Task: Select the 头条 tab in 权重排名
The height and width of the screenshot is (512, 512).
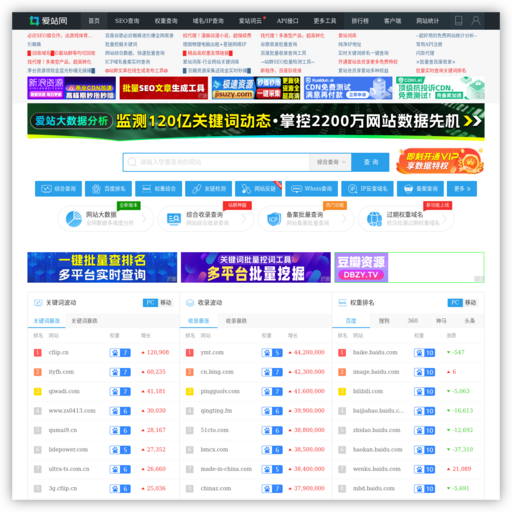Action: pyautogui.click(x=470, y=321)
